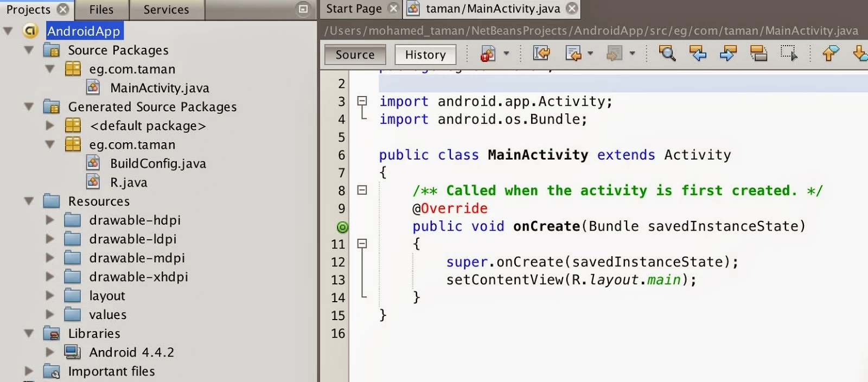
Task: Switch to the Files tab
Action: [x=101, y=10]
